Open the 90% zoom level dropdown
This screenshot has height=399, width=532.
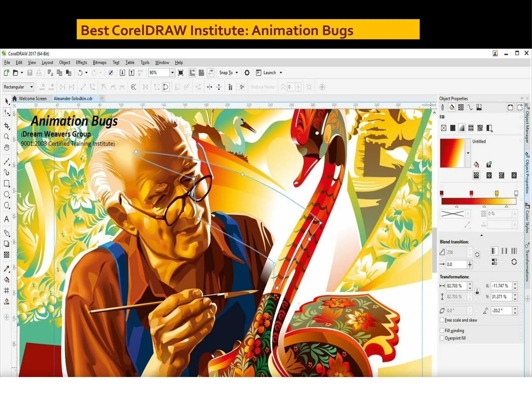click(172, 73)
